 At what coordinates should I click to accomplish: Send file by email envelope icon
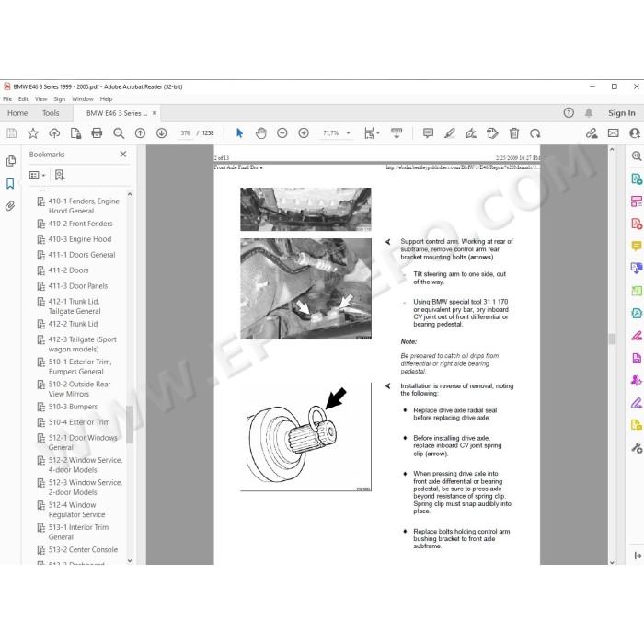614,133
